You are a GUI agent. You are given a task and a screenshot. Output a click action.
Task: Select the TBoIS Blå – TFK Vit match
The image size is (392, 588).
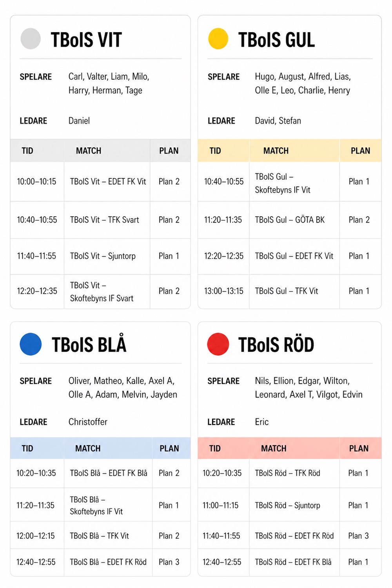pos(99,536)
